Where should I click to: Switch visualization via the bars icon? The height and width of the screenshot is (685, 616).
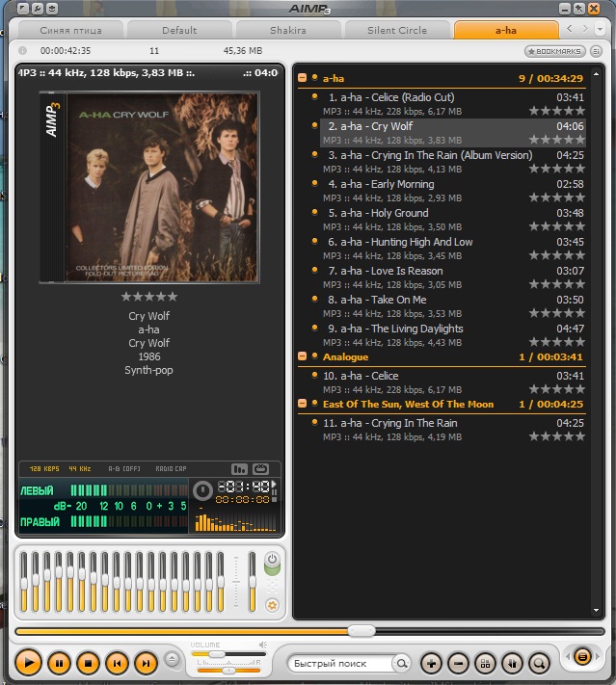tap(239, 469)
